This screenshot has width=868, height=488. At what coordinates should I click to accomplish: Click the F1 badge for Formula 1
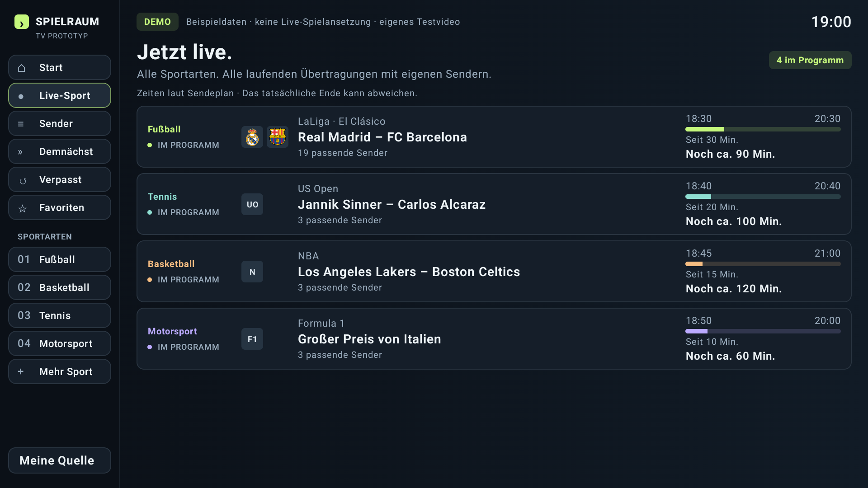point(252,339)
